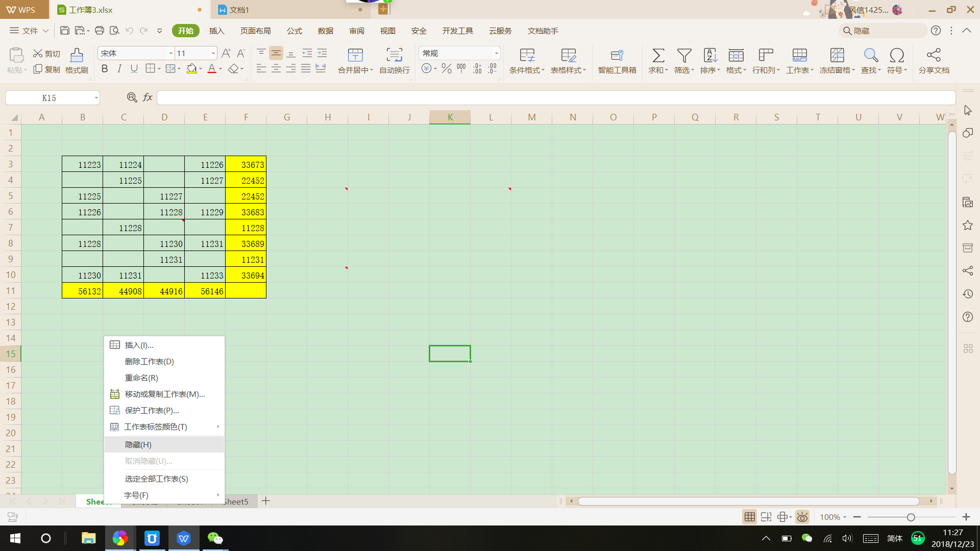980x551 pixels.
Task: Click the Sort A-Z icon
Action: pos(710,55)
